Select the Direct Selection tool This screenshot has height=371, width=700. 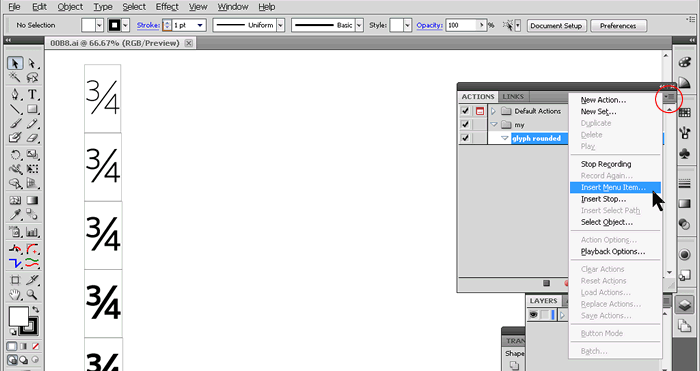[32, 63]
